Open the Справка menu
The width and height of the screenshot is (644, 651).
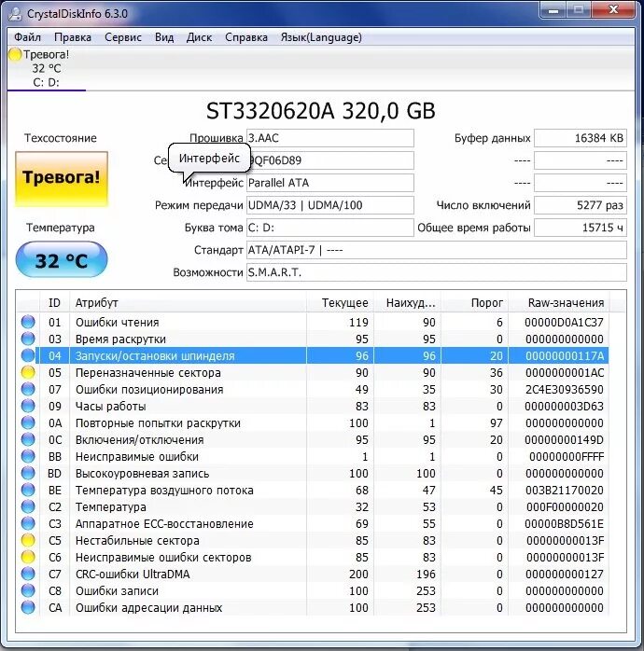(x=246, y=37)
